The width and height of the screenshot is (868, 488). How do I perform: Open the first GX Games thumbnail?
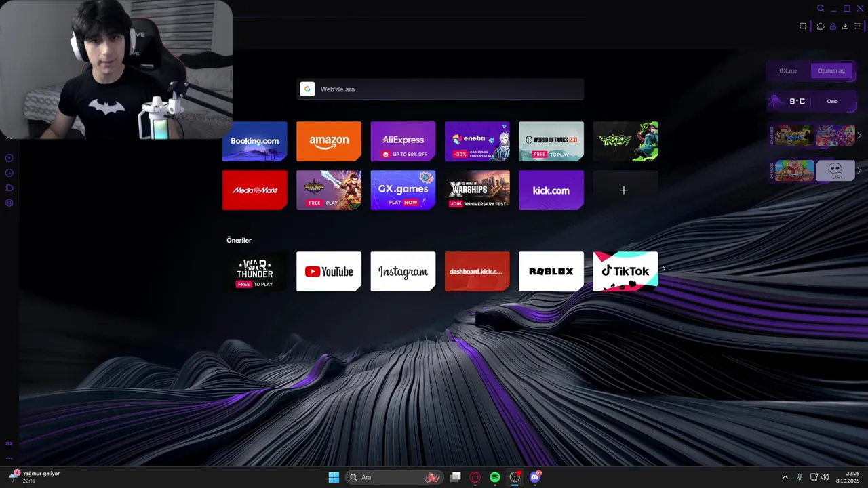point(794,136)
